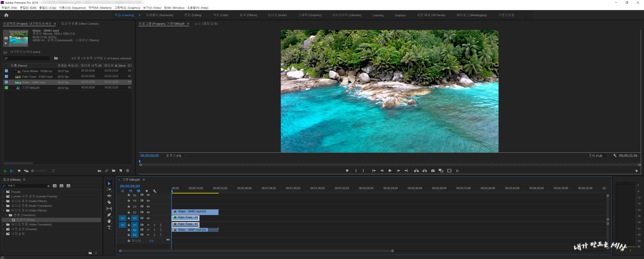Select the Pen tool in toolbar
644x259 pixels.
click(109, 215)
